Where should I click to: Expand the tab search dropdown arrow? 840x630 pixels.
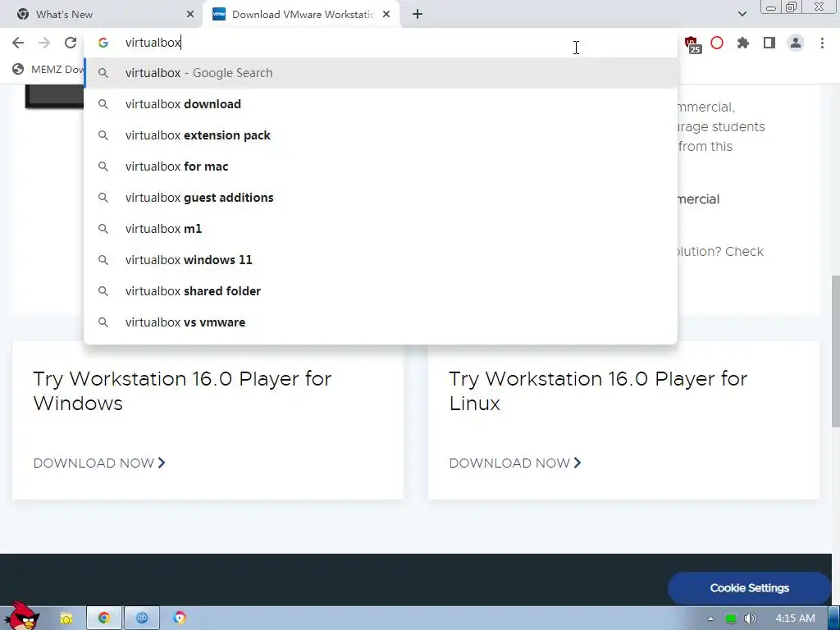pos(742,14)
